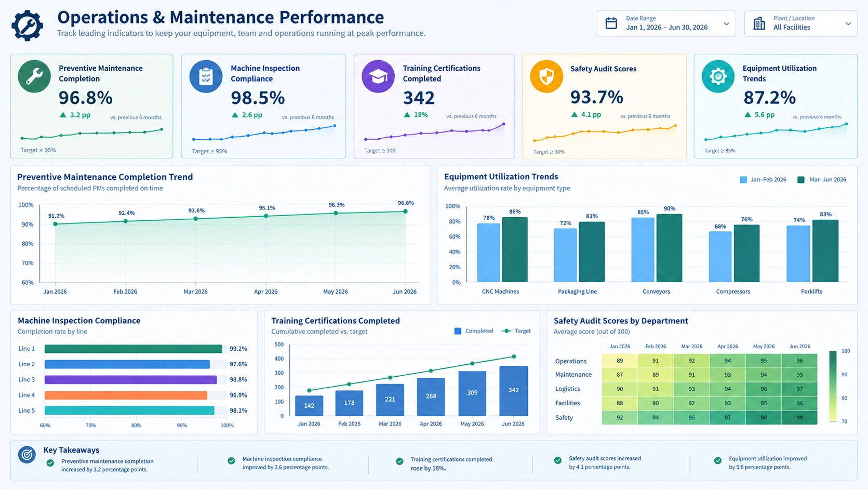The width and height of the screenshot is (868, 489).
Task: Click the Apr 2026 95.1% trend point
Action: [x=266, y=216]
